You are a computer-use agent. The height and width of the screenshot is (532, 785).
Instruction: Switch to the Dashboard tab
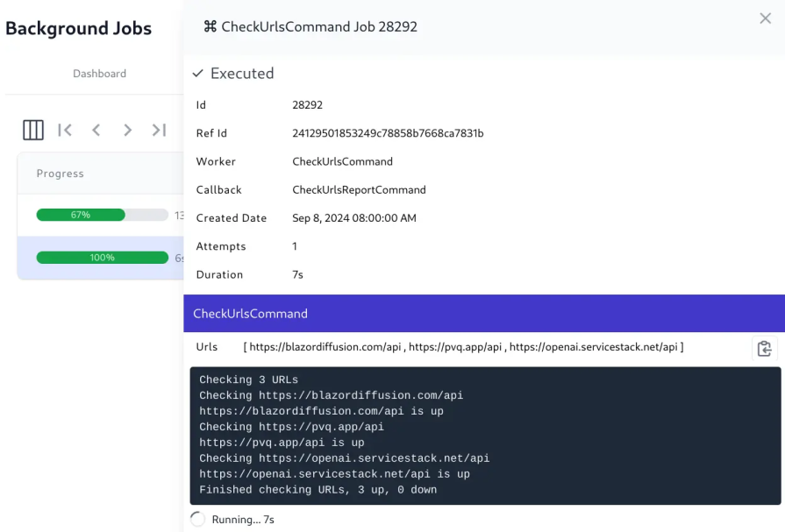99,74
